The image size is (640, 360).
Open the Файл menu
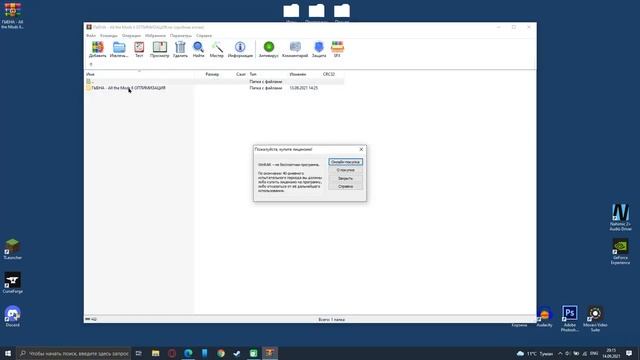point(91,36)
